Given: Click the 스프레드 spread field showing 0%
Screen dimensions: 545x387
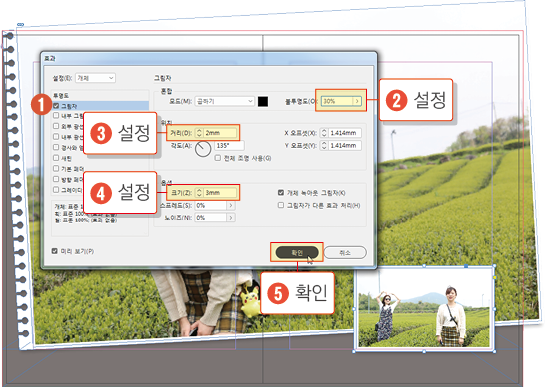Looking at the screenshot, I should tap(211, 205).
